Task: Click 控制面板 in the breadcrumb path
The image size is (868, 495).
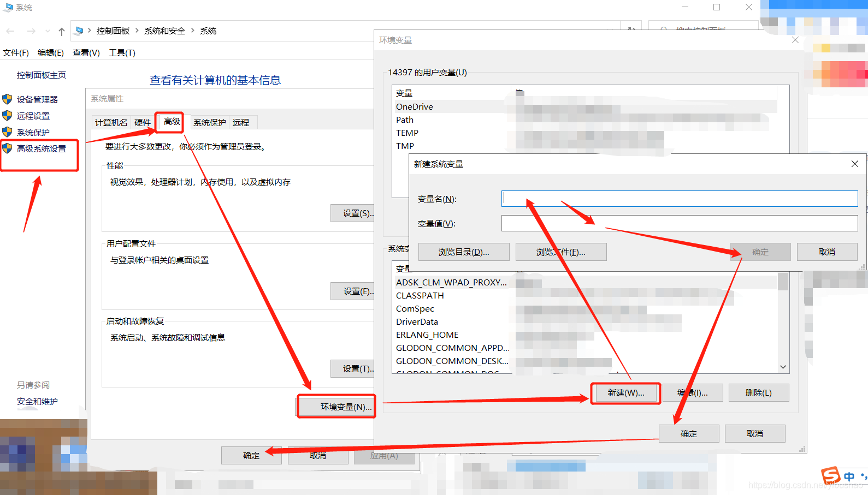Action: (113, 31)
